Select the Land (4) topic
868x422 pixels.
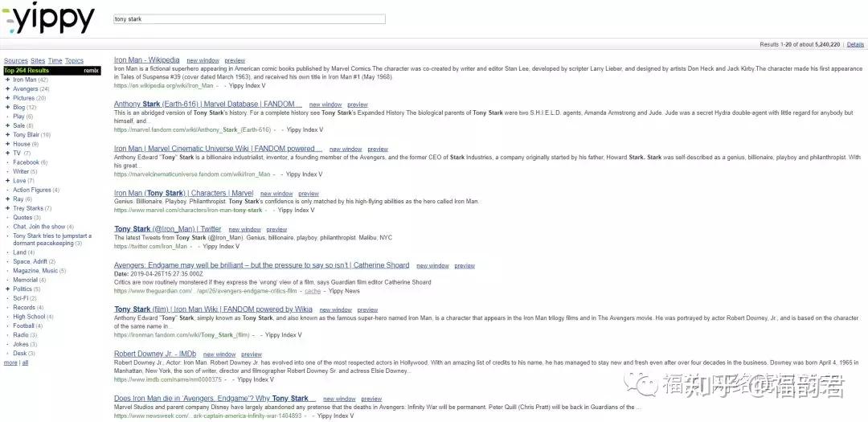pos(24,252)
